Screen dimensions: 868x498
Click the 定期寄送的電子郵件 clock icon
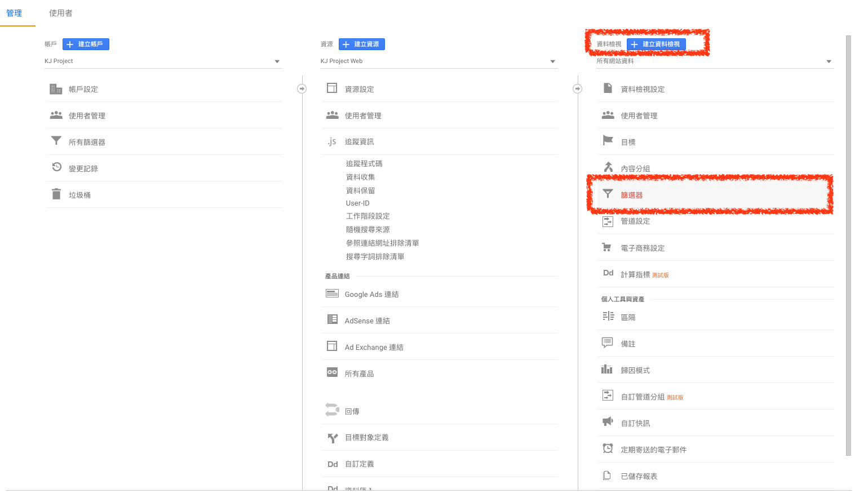click(x=608, y=448)
